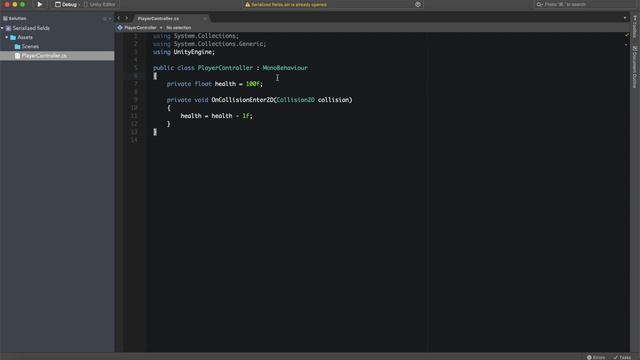Open the Document Outline side pad
The image size is (640, 360).
[x=635, y=67]
